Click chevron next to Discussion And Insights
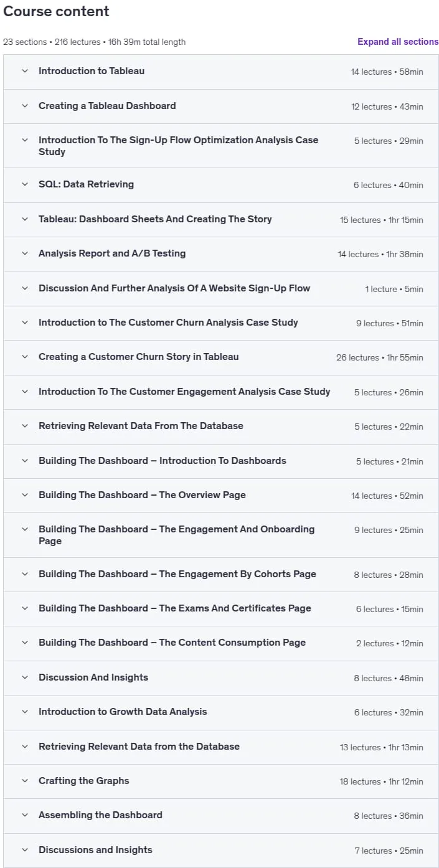This screenshot has height=868, width=439. (25, 677)
